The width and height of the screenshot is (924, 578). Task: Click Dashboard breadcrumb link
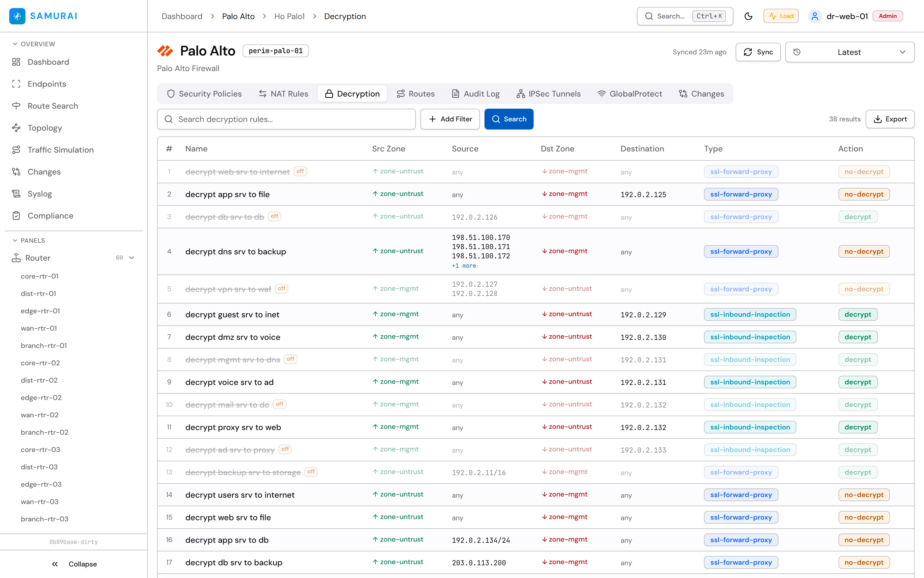click(182, 16)
